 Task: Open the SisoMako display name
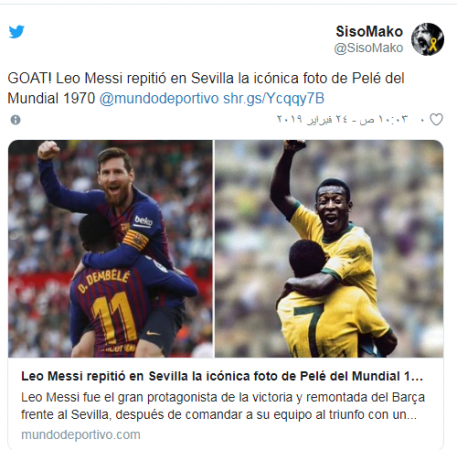tap(369, 32)
